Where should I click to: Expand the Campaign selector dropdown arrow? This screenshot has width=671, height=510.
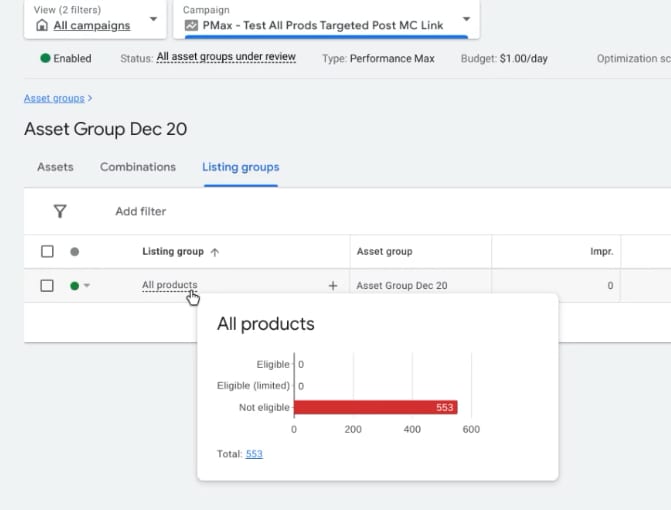point(465,19)
